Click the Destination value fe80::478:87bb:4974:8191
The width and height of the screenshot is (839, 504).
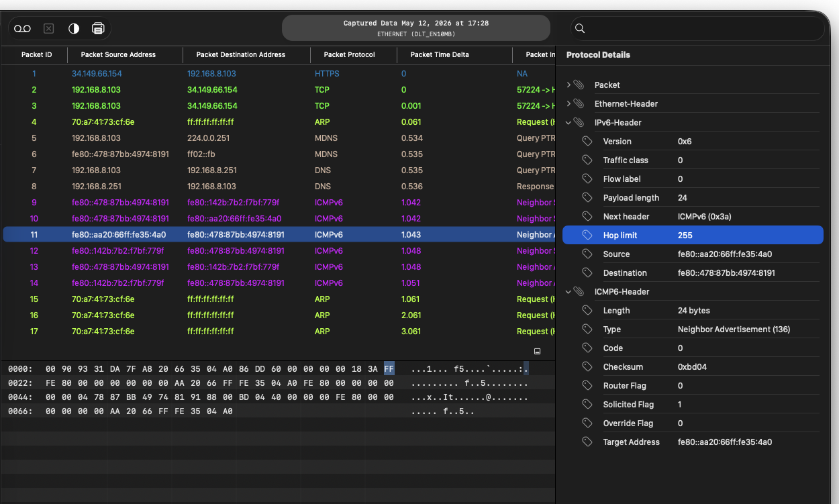tap(726, 273)
